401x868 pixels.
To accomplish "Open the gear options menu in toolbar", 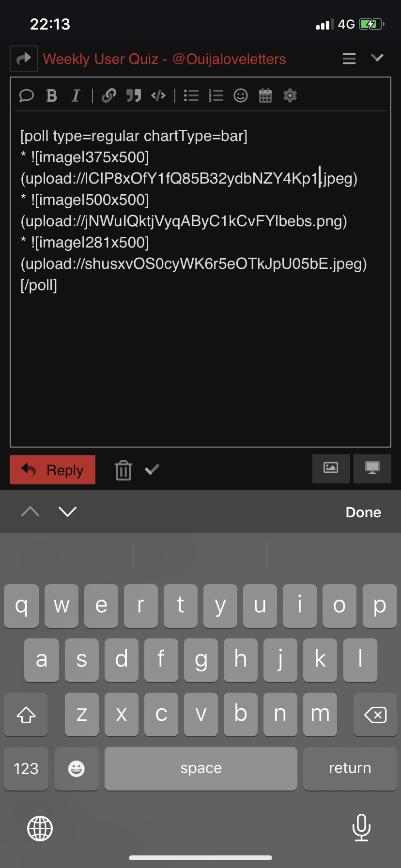I will (290, 95).
